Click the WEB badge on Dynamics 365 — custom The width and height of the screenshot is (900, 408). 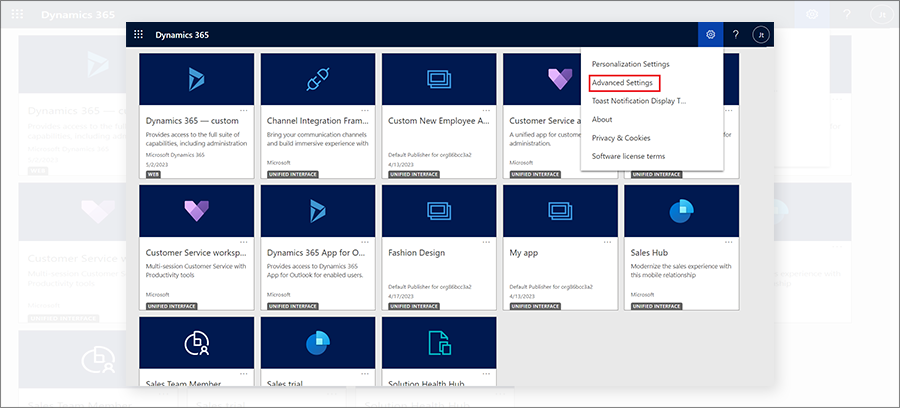click(x=153, y=174)
